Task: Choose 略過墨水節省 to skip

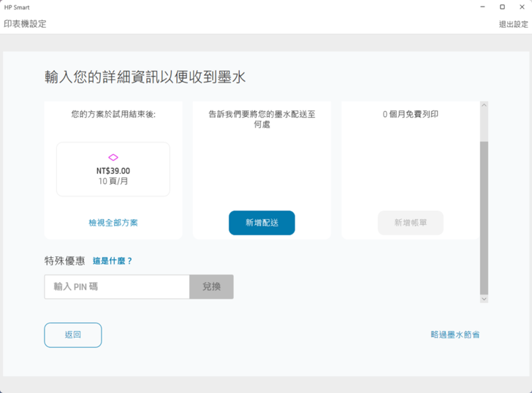Action: point(455,335)
